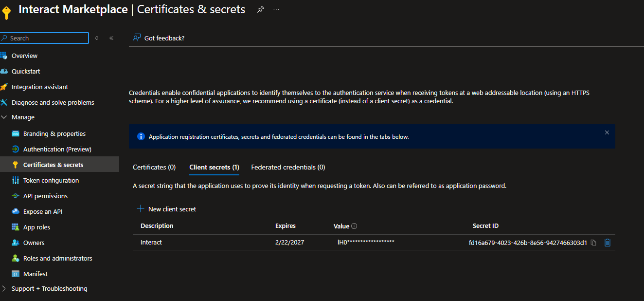Switch to Certificates (0) tab
644x301 pixels.
pos(154,167)
